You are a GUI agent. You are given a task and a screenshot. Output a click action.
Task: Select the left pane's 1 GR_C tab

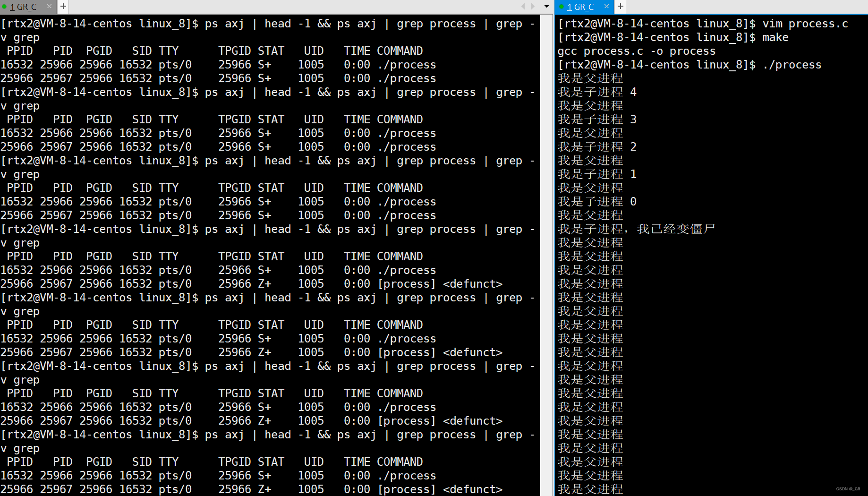27,7
